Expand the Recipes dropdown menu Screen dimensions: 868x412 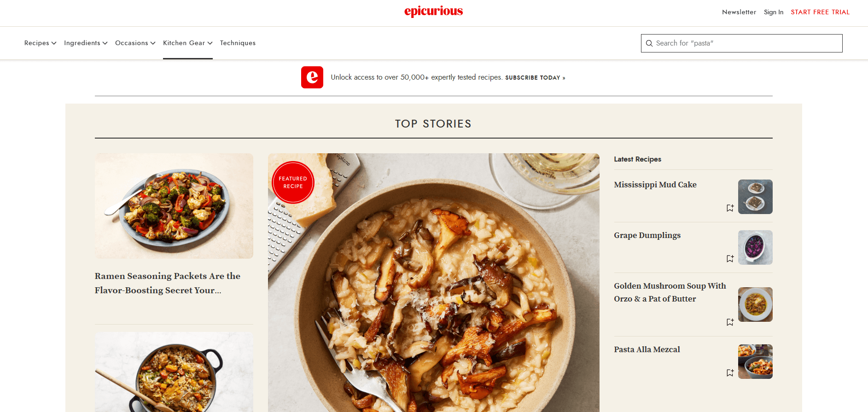(x=41, y=43)
